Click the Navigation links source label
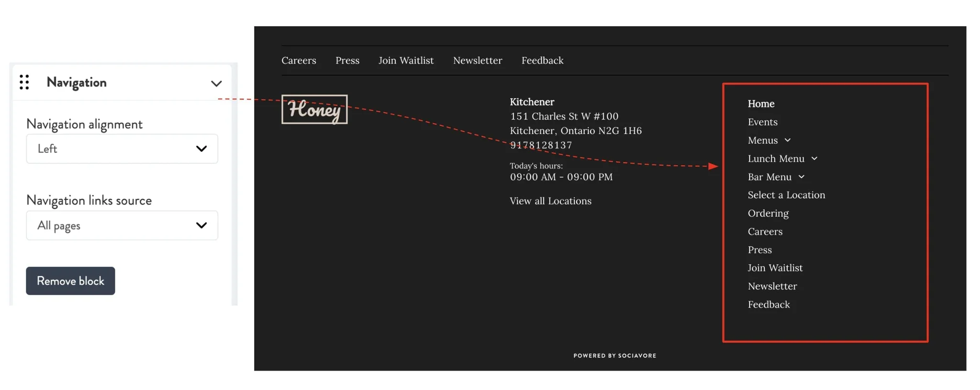Screen dimensions: 980x390 [x=89, y=200]
